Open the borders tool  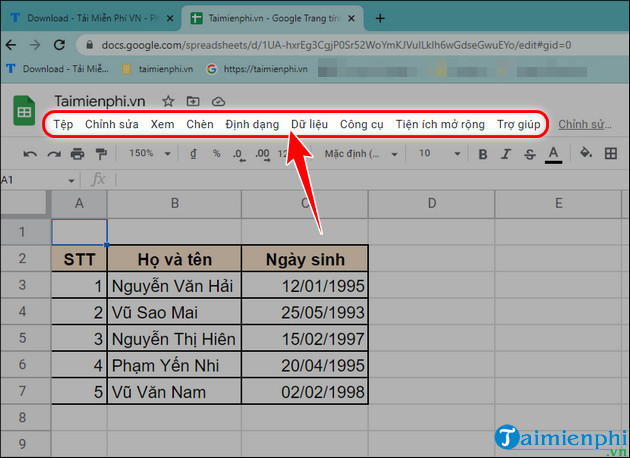[x=611, y=153]
